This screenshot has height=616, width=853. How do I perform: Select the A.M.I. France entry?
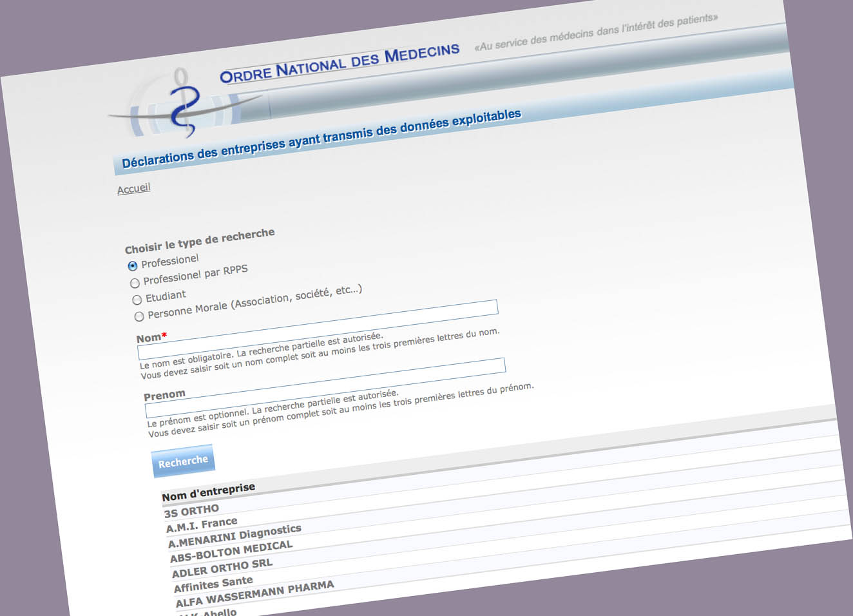pyautogui.click(x=202, y=525)
